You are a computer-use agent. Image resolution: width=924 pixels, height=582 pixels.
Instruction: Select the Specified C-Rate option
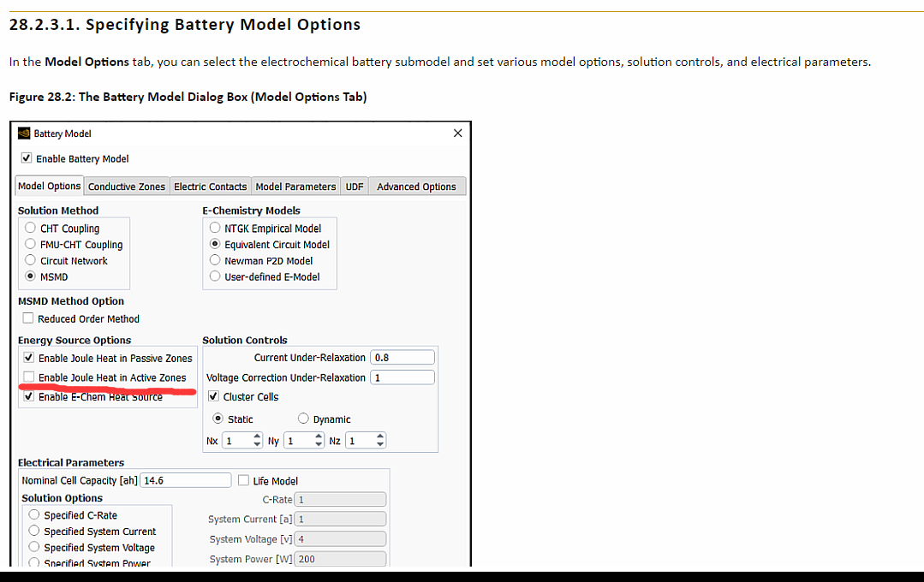[x=34, y=514]
